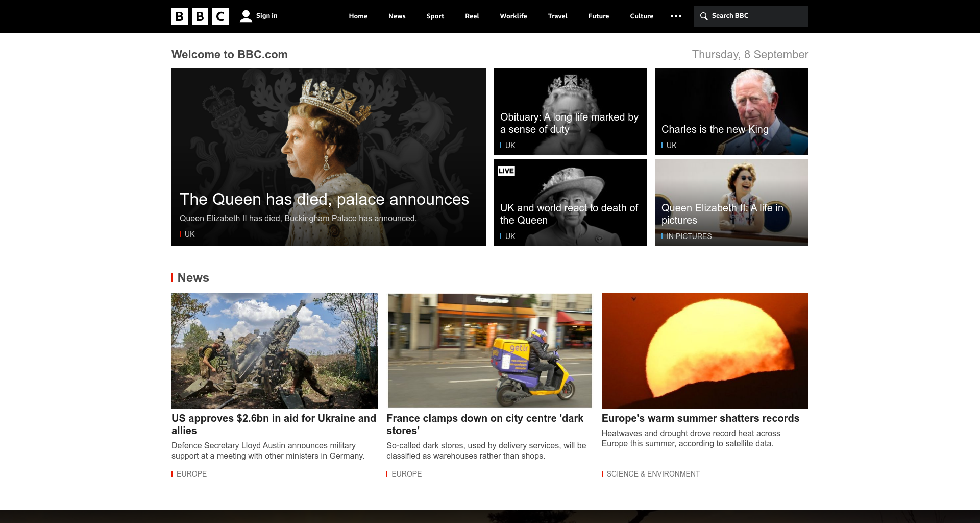Select Culture in the navigation bar
980x523 pixels.
(642, 16)
